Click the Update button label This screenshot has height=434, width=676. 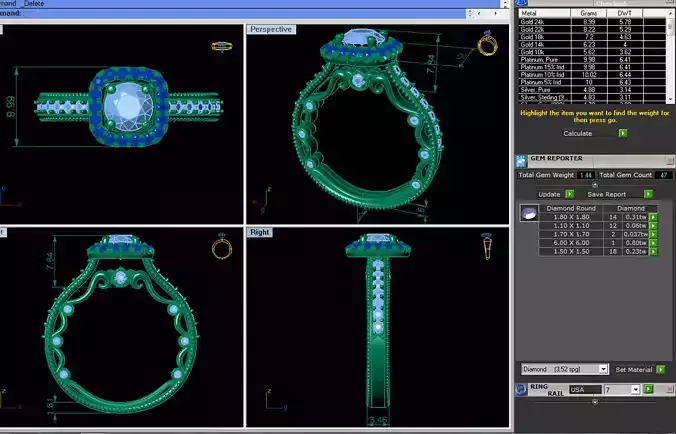pos(549,194)
